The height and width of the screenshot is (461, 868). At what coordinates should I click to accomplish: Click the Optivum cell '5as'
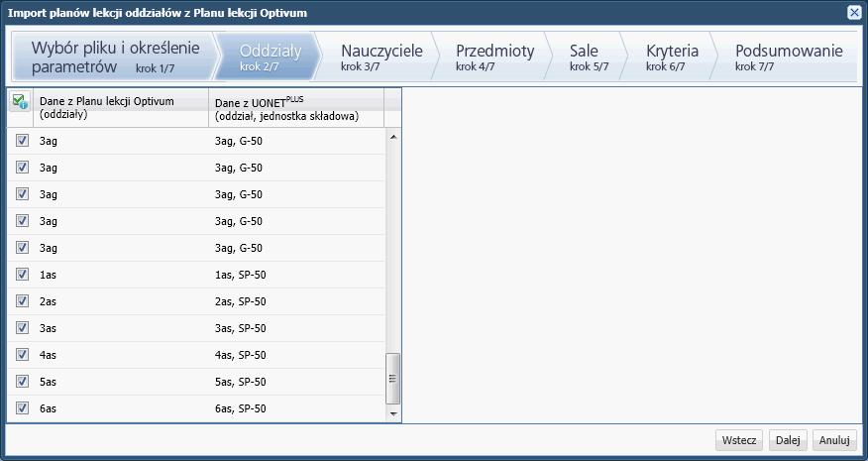pos(121,382)
